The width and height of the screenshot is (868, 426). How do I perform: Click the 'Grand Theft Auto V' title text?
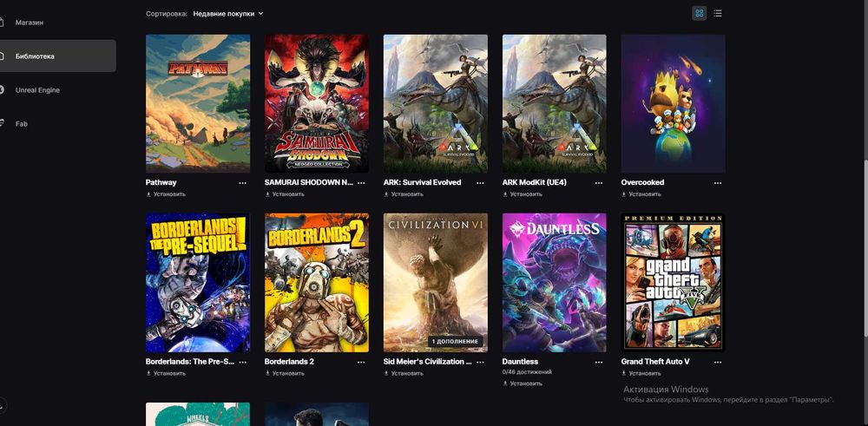(x=655, y=362)
